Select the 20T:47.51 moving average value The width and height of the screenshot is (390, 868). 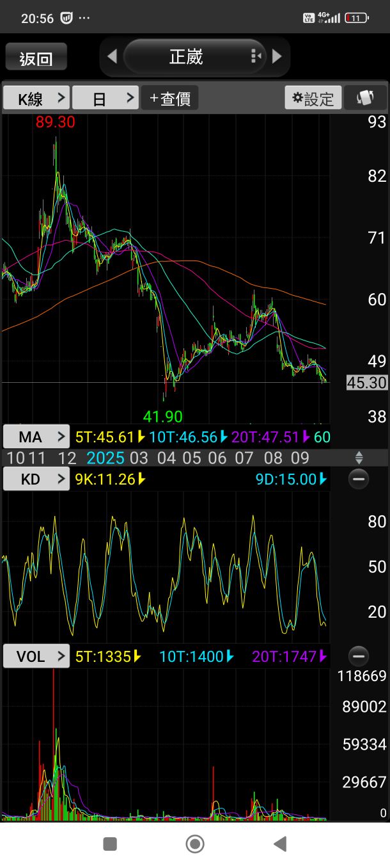271,438
